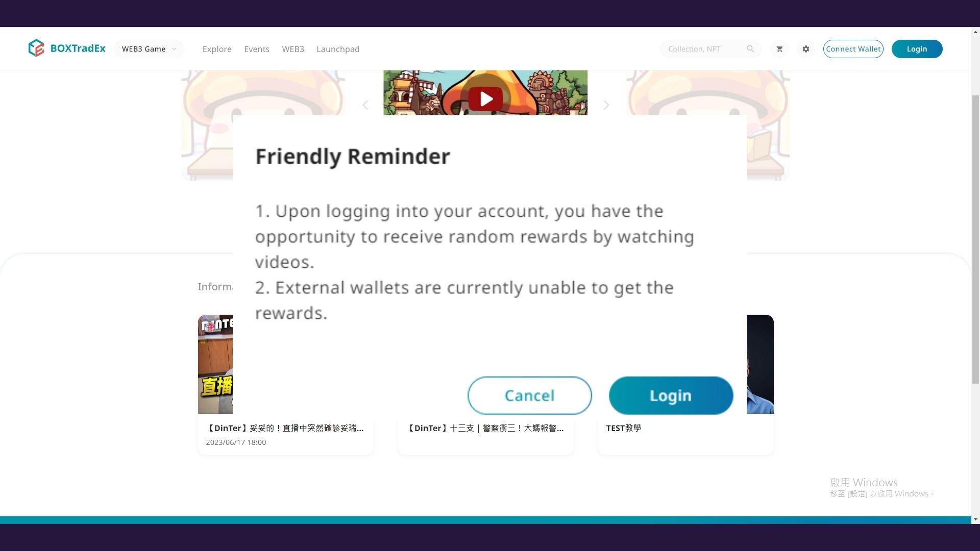Navigate to the WEB3 menu item
Screen dimensions: 980x551
(x=292, y=49)
